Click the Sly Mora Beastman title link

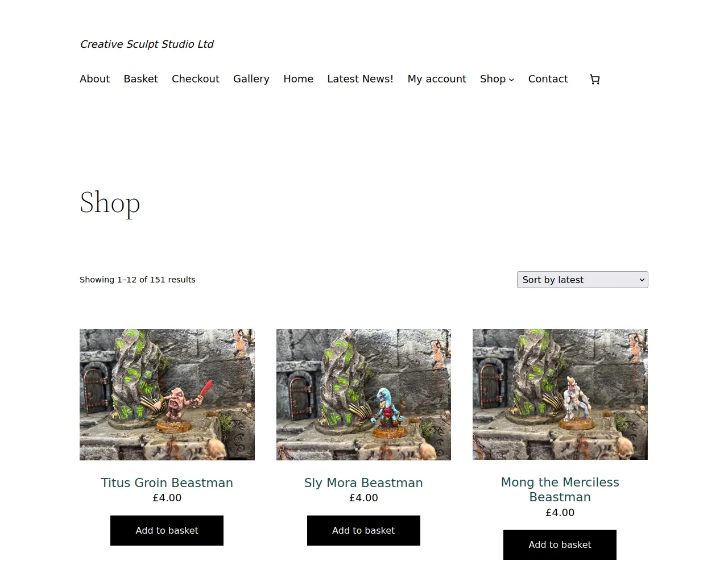point(363,483)
